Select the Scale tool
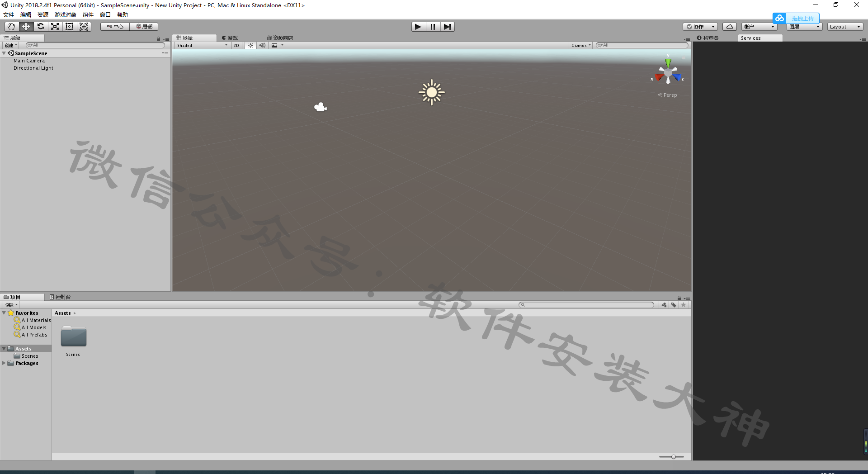 coord(55,27)
